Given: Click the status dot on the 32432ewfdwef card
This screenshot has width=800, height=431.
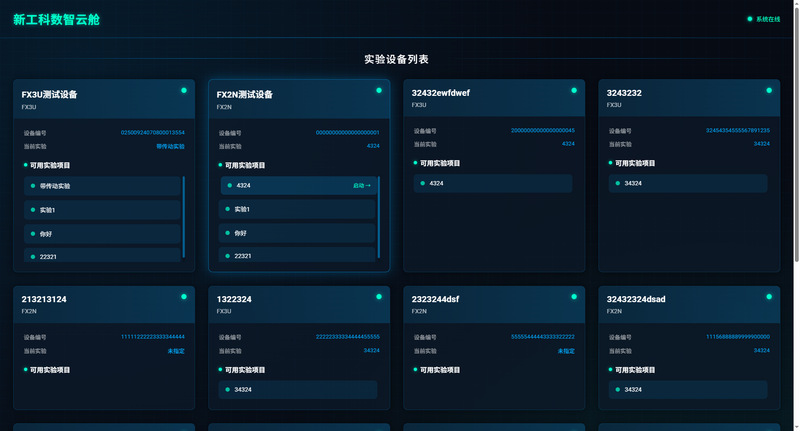Looking at the screenshot, I should 574,90.
